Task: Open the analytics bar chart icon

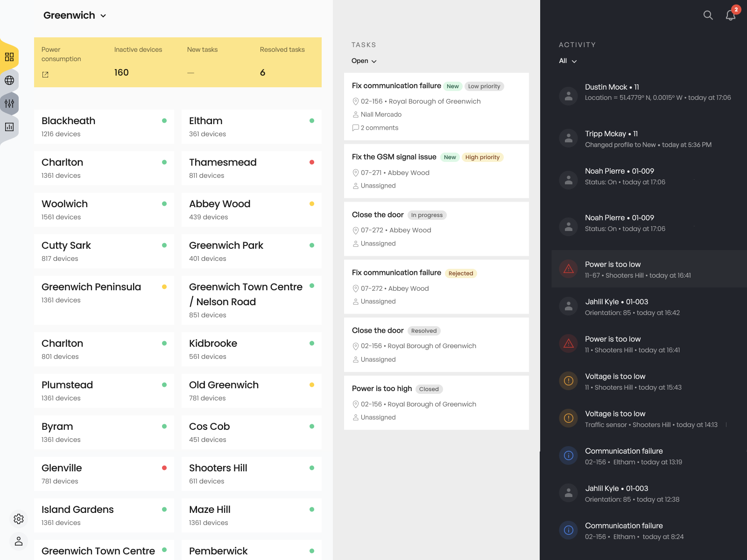Action: tap(9, 126)
